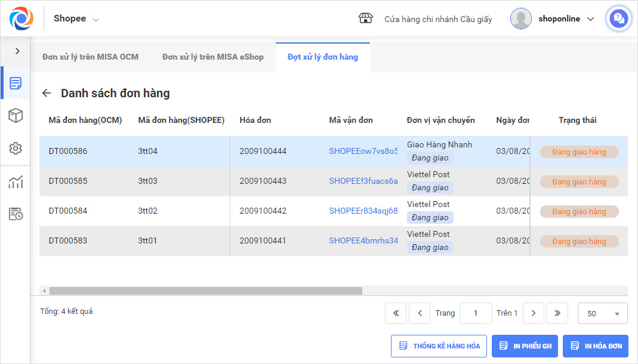This screenshot has height=364, width=638.
Task: Open the products box icon in sidebar
Action: click(x=16, y=116)
